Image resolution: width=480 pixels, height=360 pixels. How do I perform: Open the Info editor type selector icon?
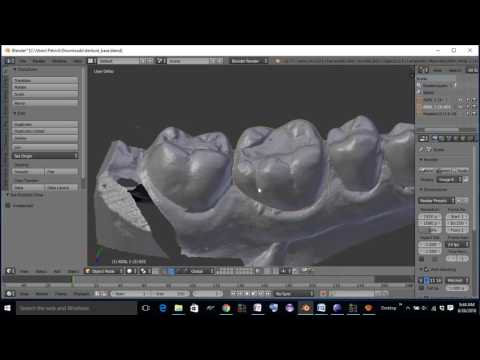tap(9, 61)
